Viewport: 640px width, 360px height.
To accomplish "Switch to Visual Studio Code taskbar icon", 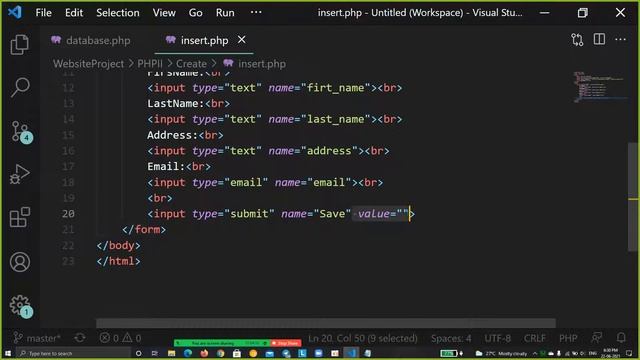I will (x=351, y=353).
